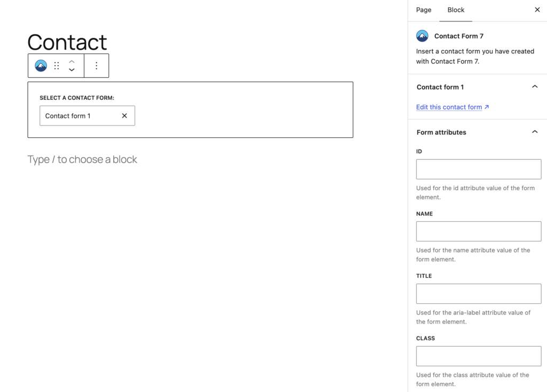This screenshot has height=392, width=547.
Task: Clear the selected Contact form 1 with X
Action: click(x=124, y=116)
